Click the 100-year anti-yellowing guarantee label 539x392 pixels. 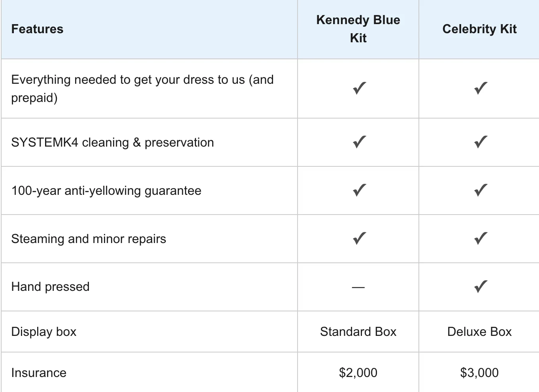coord(106,190)
